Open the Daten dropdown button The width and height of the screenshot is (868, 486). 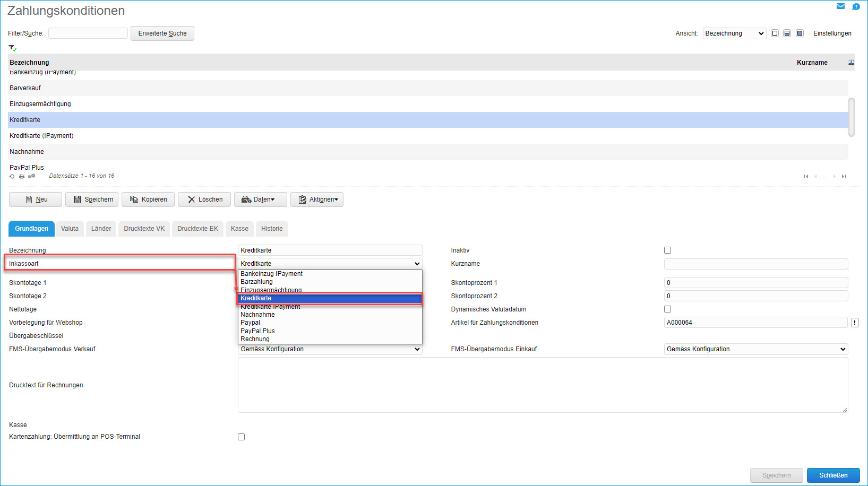(260, 199)
